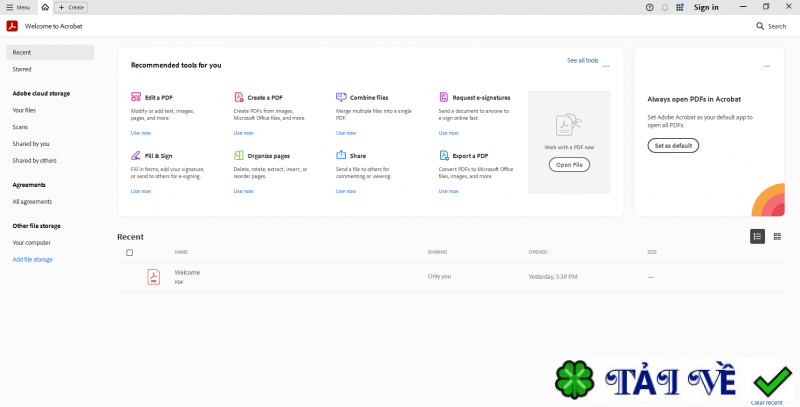
Task: Select Starred in the sidebar
Action: [22, 69]
